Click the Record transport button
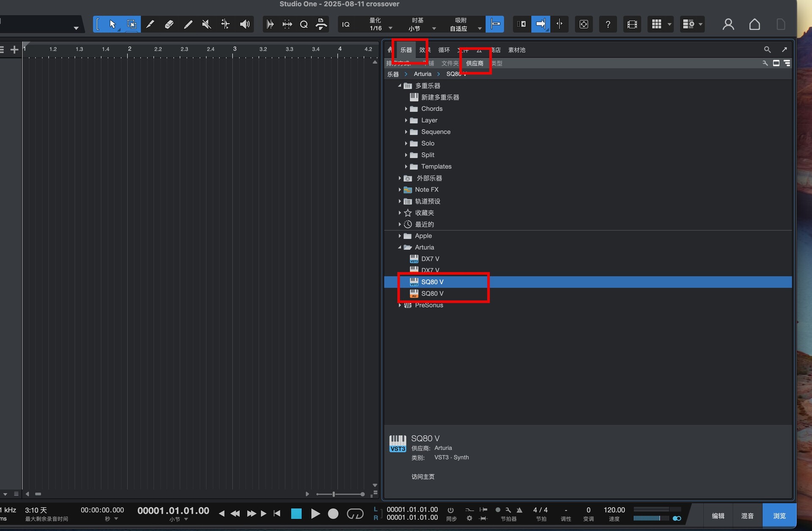This screenshot has width=812, height=531. pos(333,514)
